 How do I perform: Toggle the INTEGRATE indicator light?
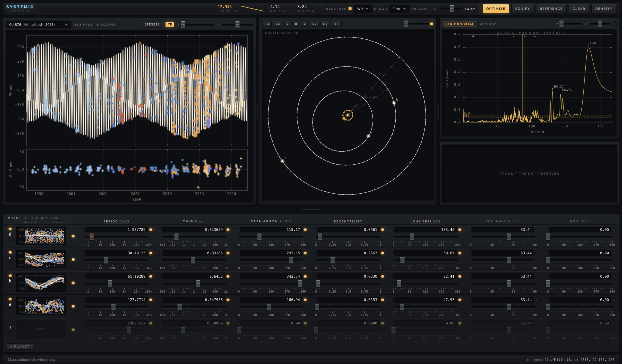pyautogui.click(x=350, y=9)
